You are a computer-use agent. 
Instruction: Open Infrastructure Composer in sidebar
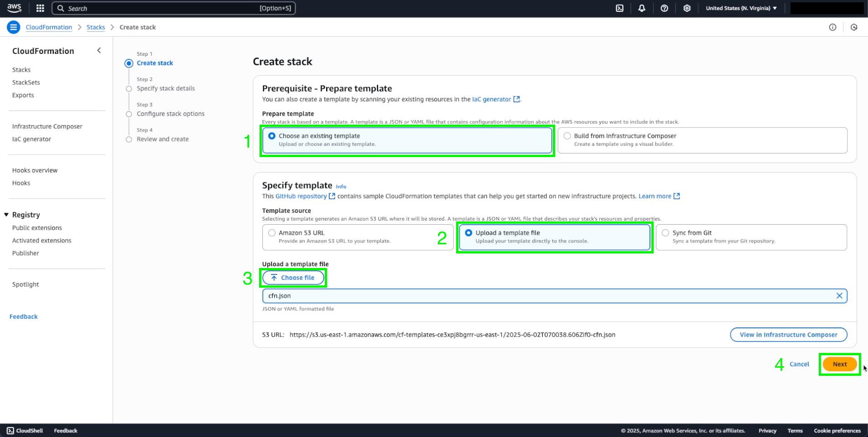(x=47, y=126)
